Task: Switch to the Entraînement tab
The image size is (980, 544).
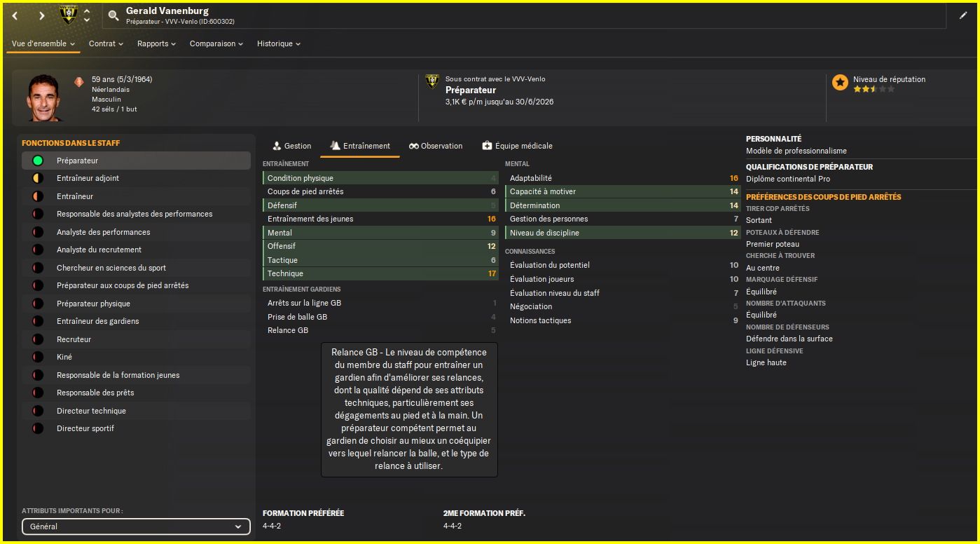Action: point(360,146)
